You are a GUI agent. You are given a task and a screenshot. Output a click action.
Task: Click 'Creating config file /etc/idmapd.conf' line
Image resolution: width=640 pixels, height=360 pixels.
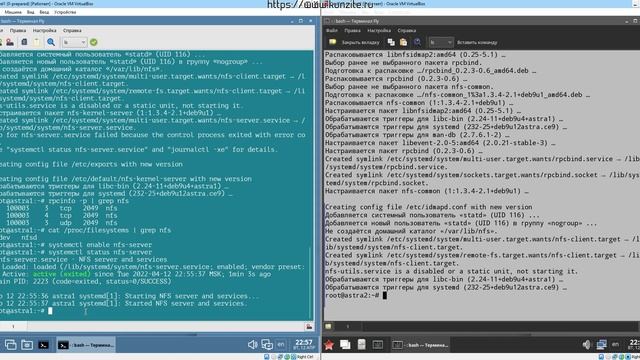[x=429, y=207]
